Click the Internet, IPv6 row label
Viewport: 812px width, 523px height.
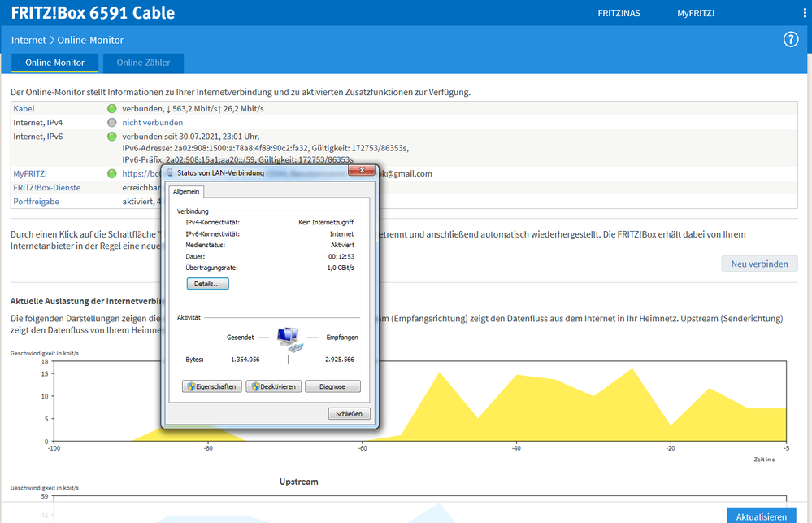pyautogui.click(x=38, y=137)
